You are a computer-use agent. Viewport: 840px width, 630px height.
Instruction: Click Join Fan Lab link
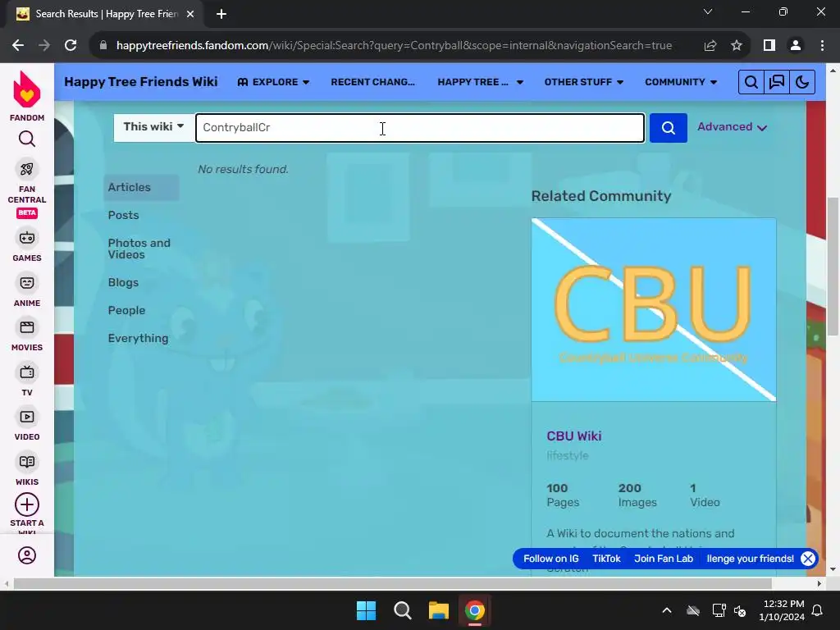click(x=664, y=559)
